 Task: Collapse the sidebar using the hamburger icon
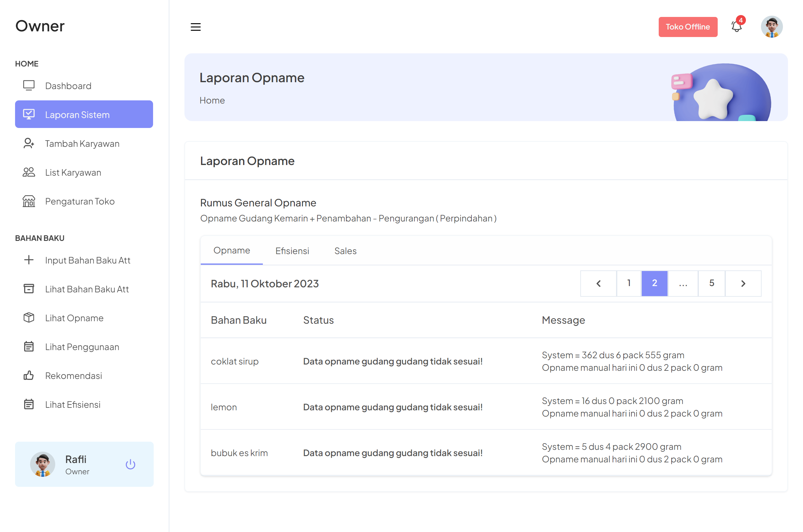[196, 27]
